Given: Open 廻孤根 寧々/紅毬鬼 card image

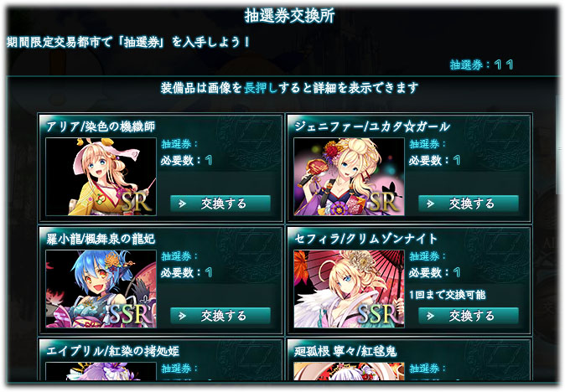Looking at the screenshot, I should click(x=349, y=372).
